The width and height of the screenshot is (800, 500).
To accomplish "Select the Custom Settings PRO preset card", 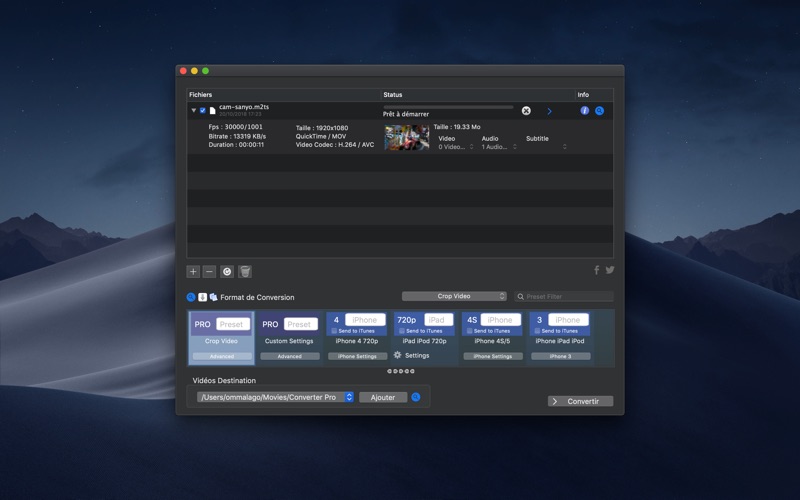I will pos(289,338).
